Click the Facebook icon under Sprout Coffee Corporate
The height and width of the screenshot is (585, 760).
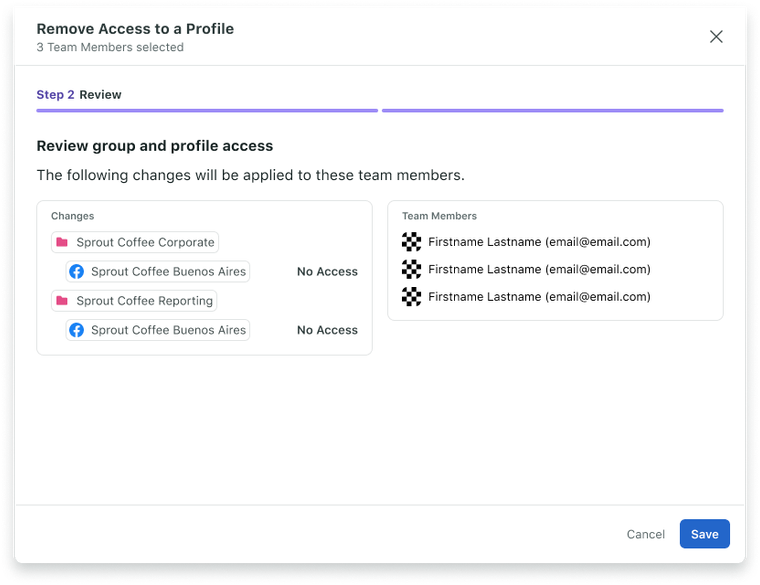pos(77,271)
